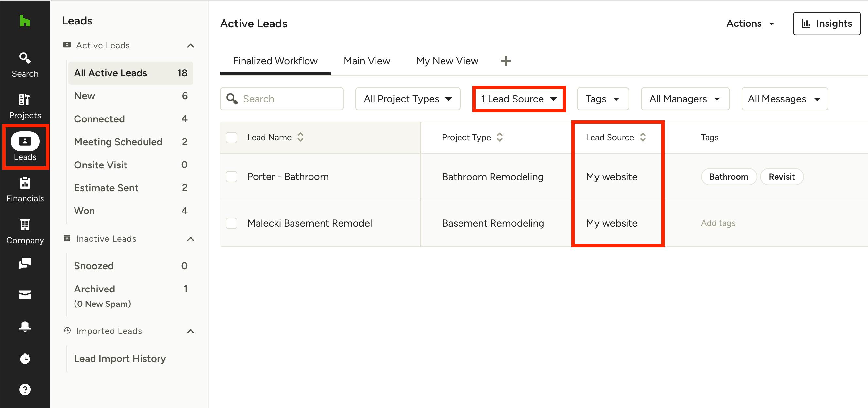Open the help question mark icon
The height and width of the screenshot is (408, 868).
(x=25, y=389)
